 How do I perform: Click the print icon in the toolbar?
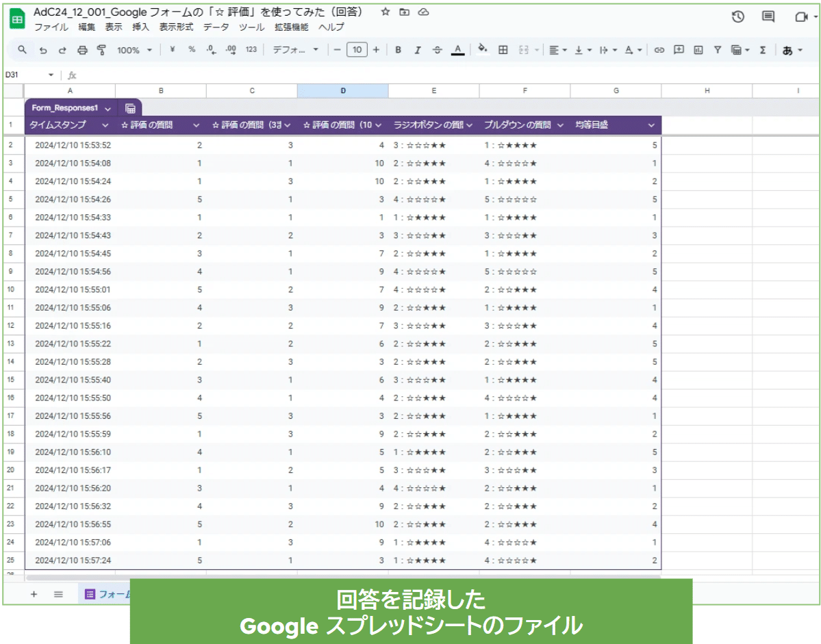[x=81, y=50]
